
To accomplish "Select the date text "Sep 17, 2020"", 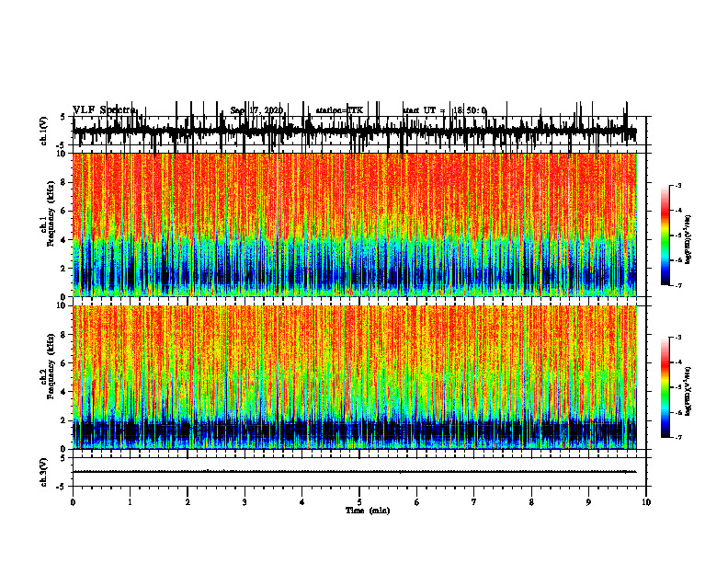I will click(x=256, y=110).
